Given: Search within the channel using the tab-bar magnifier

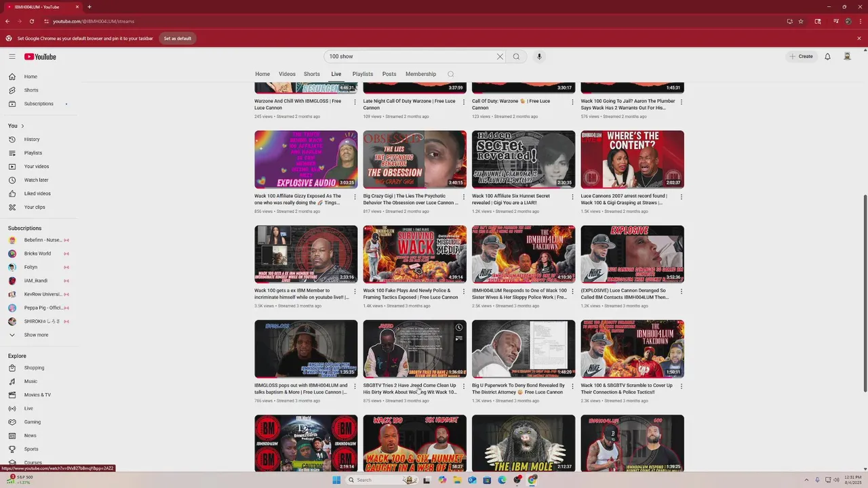Looking at the screenshot, I should [451, 75].
